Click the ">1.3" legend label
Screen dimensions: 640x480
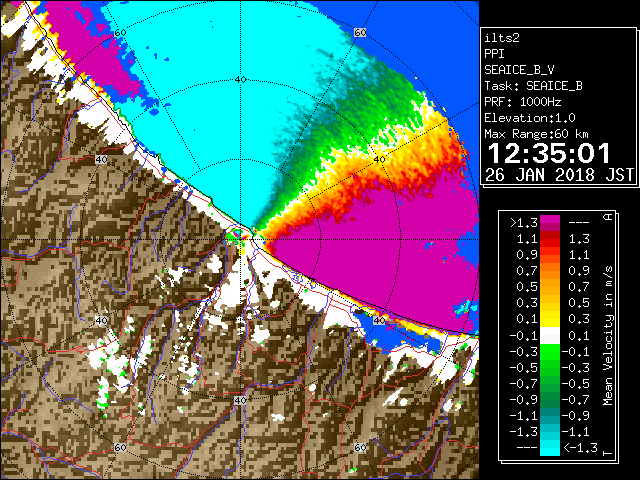point(523,223)
